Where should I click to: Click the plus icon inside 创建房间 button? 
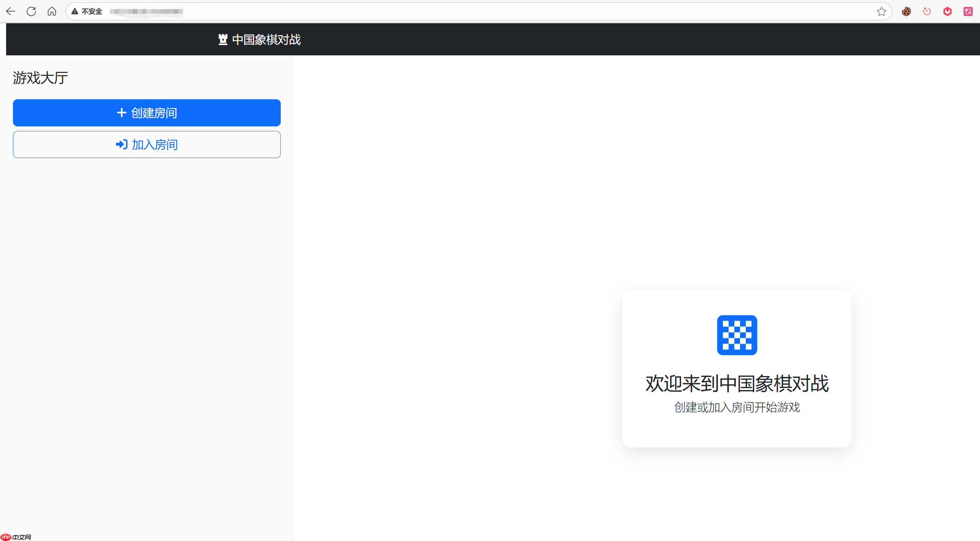click(121, 112)
